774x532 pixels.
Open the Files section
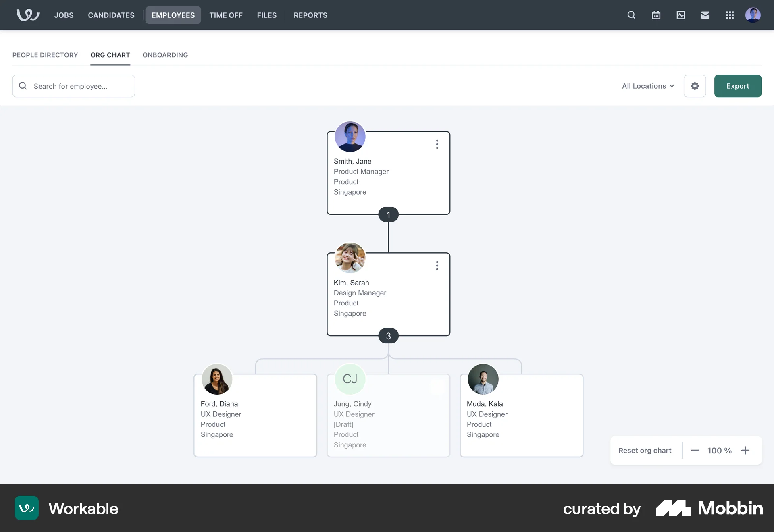pos(267,15)
